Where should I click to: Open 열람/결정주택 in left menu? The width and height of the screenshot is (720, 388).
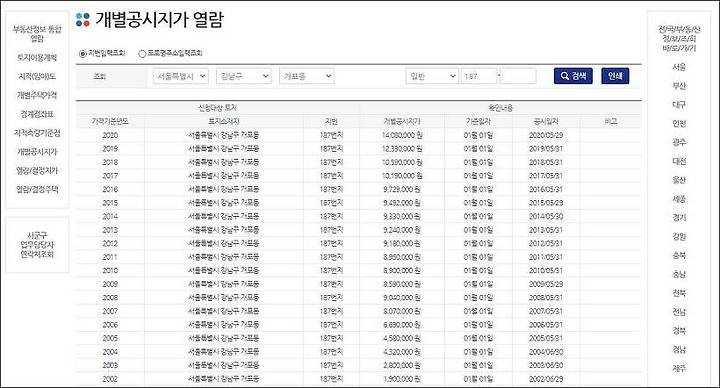37,190
